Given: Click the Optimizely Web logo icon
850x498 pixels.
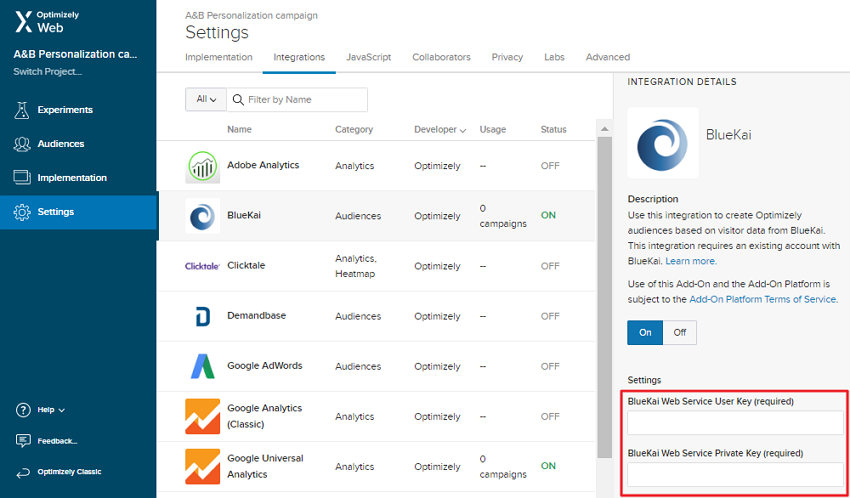Looking at the screenshot, I should click(x=23, y=22).
